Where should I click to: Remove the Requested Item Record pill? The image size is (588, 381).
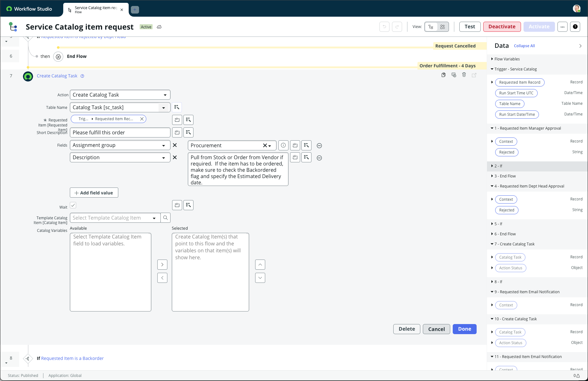[142, 119]
